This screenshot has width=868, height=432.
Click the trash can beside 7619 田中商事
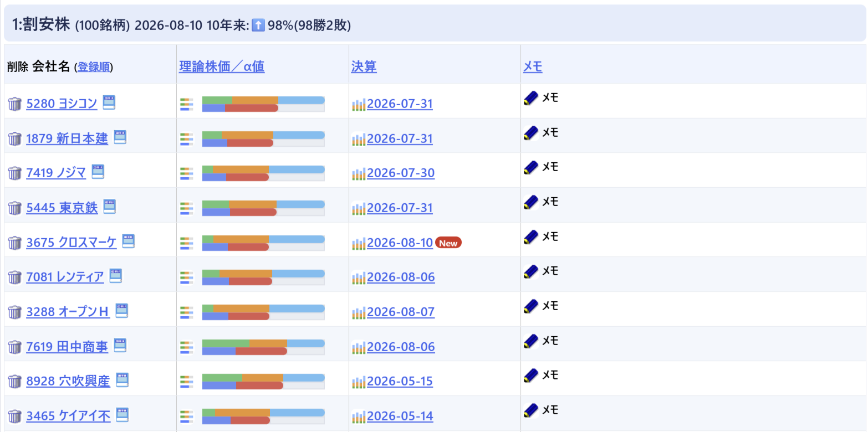14,347
